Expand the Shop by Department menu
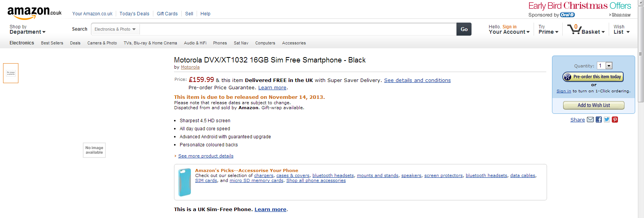This screenshot has height=218, width=644. 27,30
